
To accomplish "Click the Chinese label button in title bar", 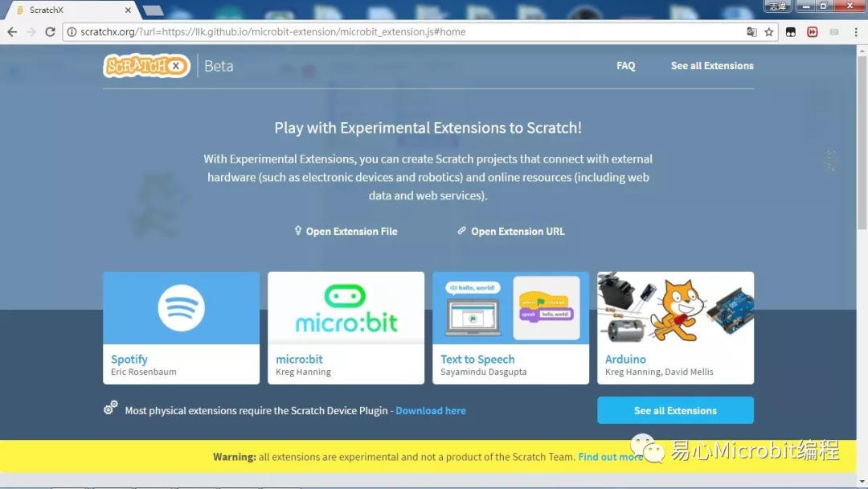I will click(x=777, y=6).
